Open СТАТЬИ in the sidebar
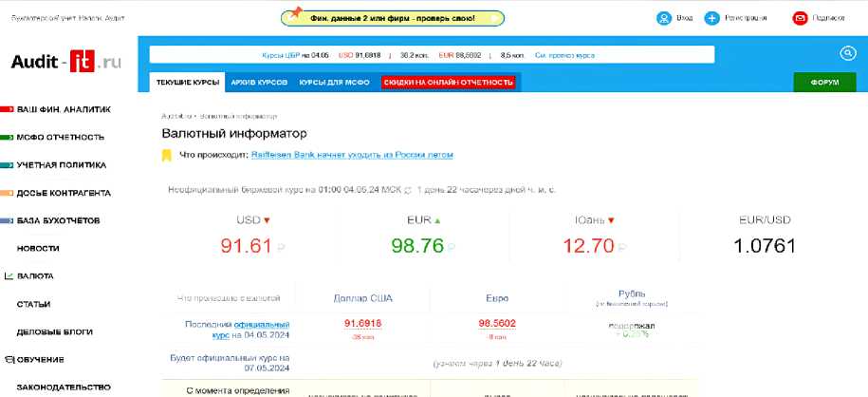The image size is (868, 397). (33, 304)
